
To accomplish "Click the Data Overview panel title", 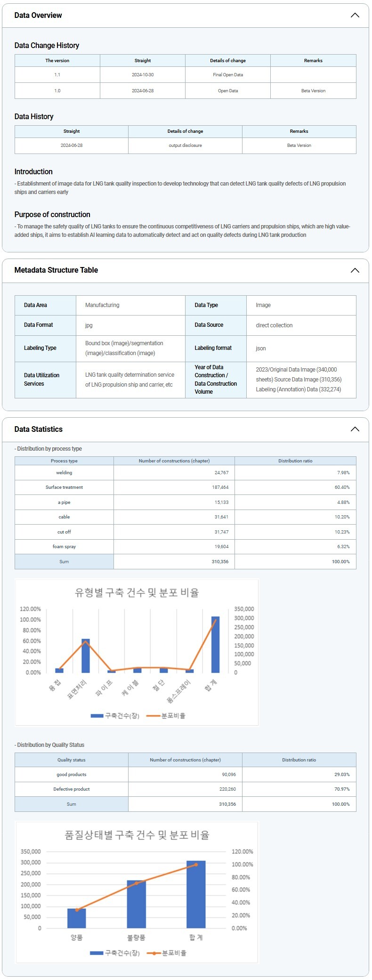I will point(38,16).
